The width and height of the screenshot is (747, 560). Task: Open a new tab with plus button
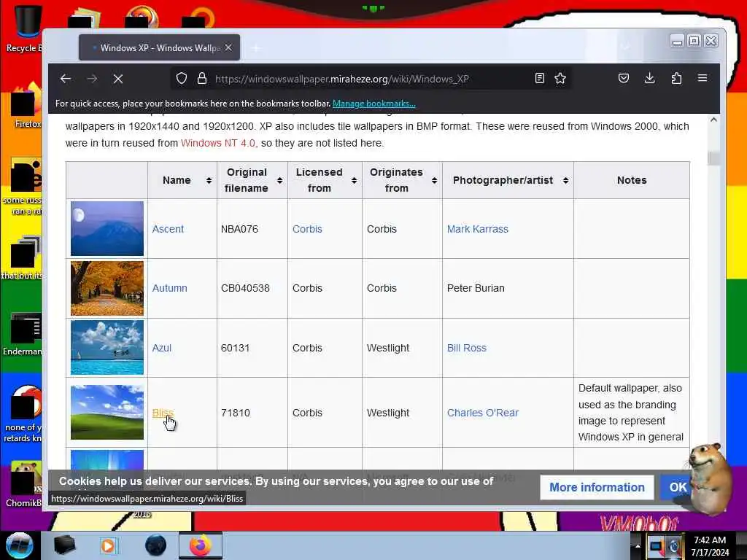click(x=256, y=47)
